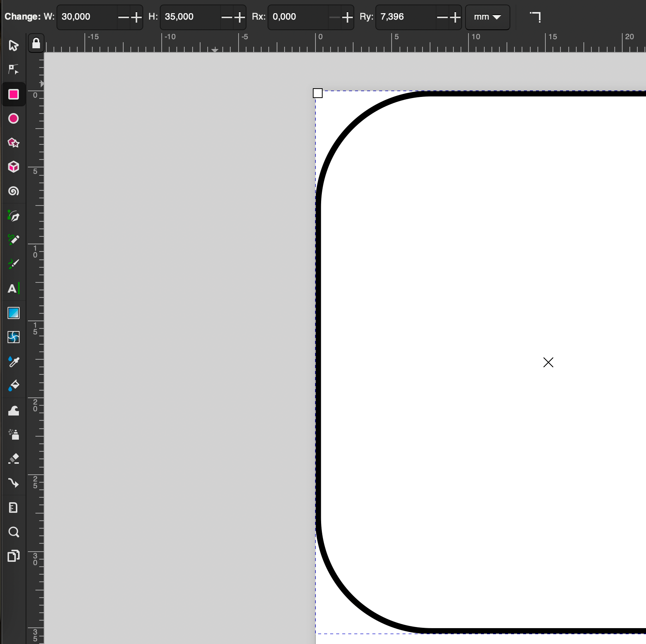Viewport: 646px width, 644px height.
Task: Select the Star and polygon tool
Action: (x=14, y=143)
